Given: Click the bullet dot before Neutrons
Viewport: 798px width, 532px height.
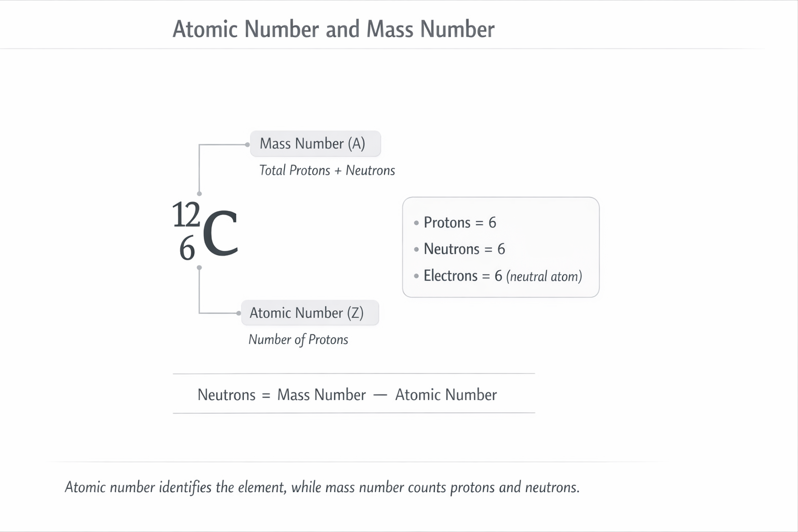Looking at the screenshot, I should point(416,249).
